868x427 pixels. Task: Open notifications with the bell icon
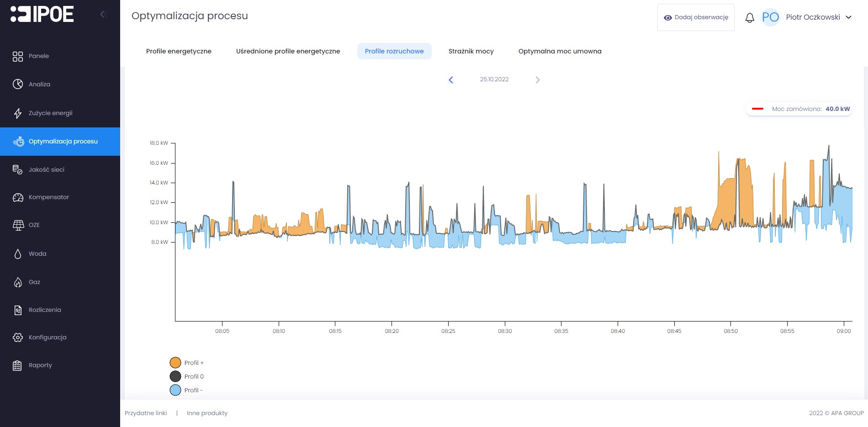(x=750, y=18)
